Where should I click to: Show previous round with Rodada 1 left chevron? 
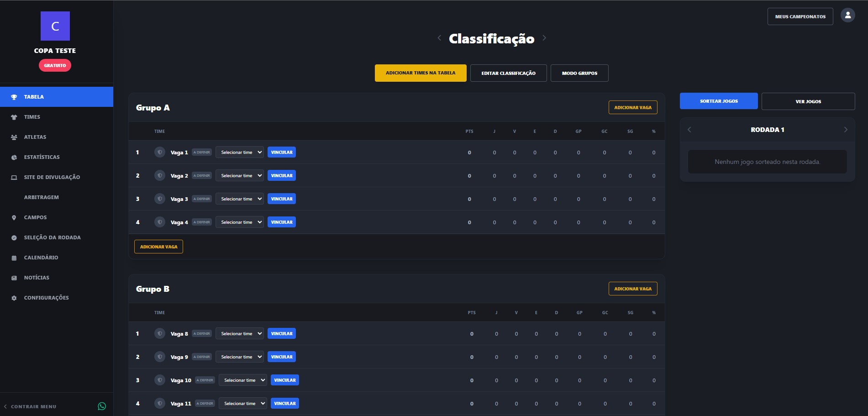coord(689,130)
